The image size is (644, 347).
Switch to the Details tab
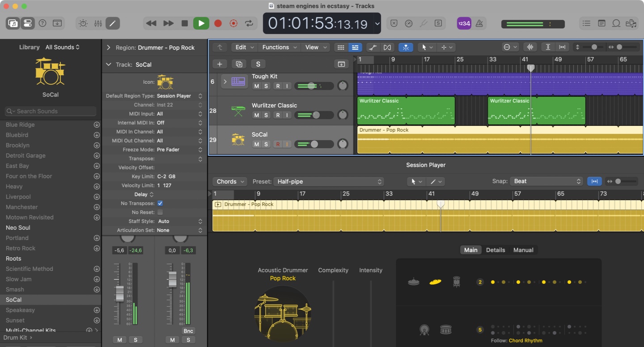[x=495, y=250]
